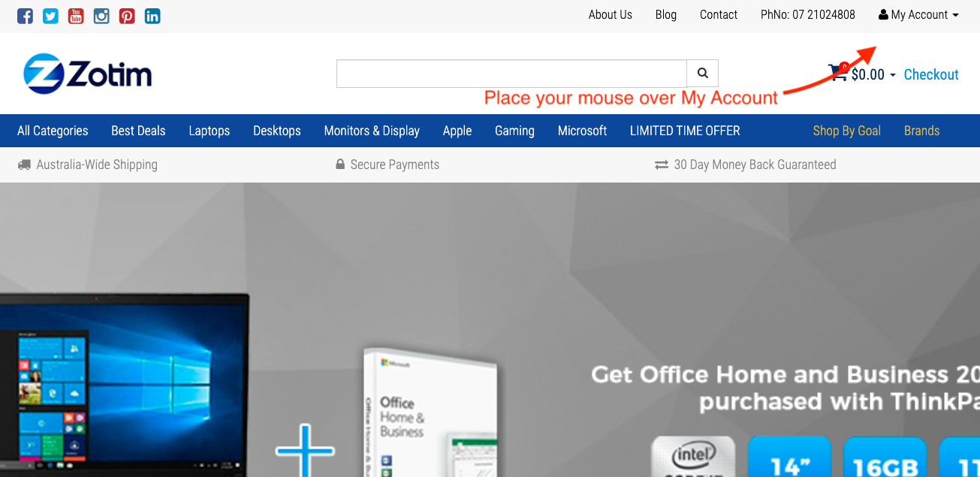Screen dimensions: 980x477
Task: Click the Windows laptop banner image
Action: tap(124, 385)
